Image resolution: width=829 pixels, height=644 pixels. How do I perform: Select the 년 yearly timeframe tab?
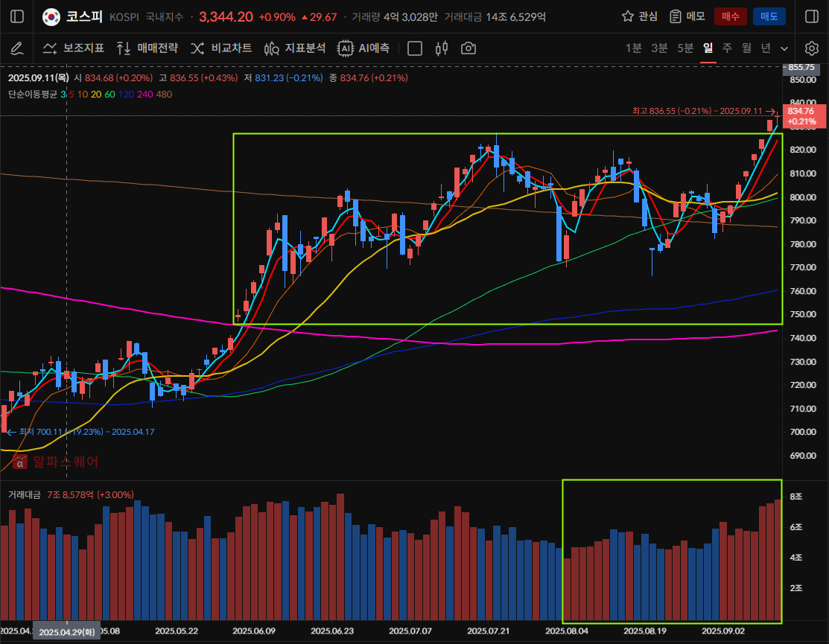pyautogui.click(x=766, y=48)
